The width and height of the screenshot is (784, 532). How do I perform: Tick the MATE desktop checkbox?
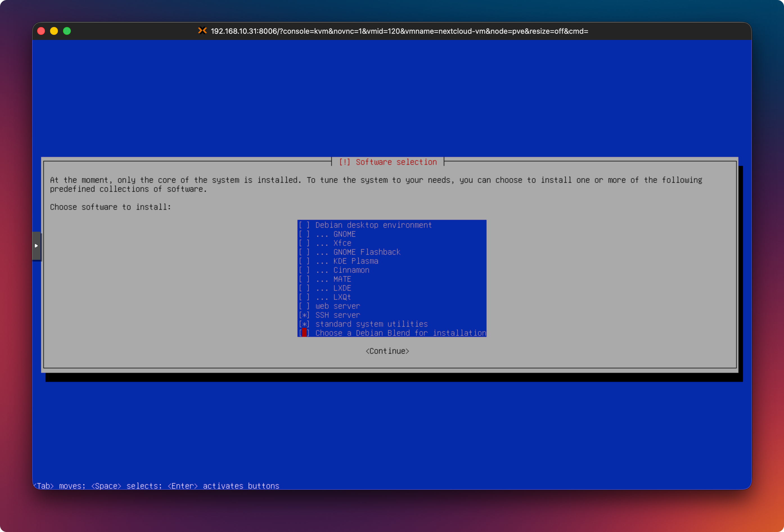tap(304, 279)
